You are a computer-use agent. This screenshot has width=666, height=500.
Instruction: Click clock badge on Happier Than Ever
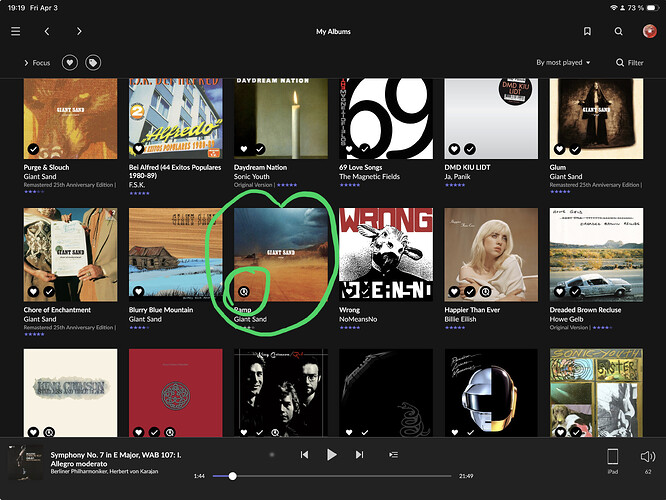tap(485, 292)
